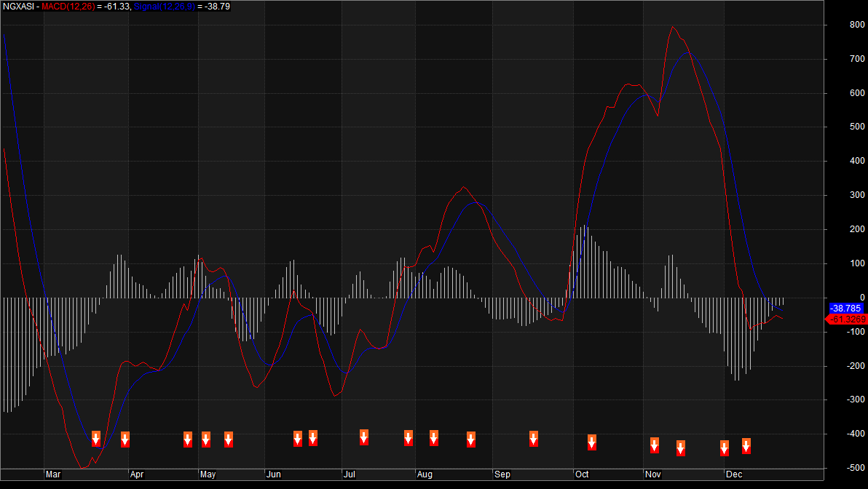
Task: Click the 100 label on the value axis
Action: click(857, 263)
